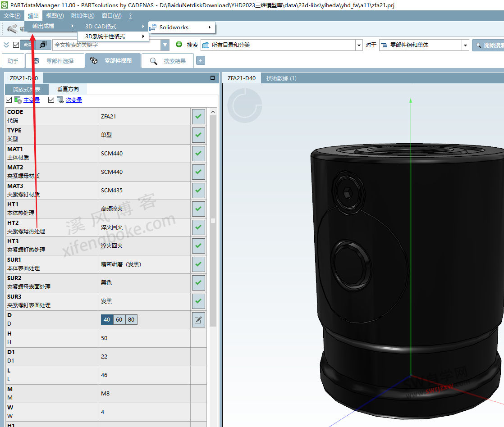Click the 搜索 button
This screenshot has width=504, height=427.
[192, 45]
